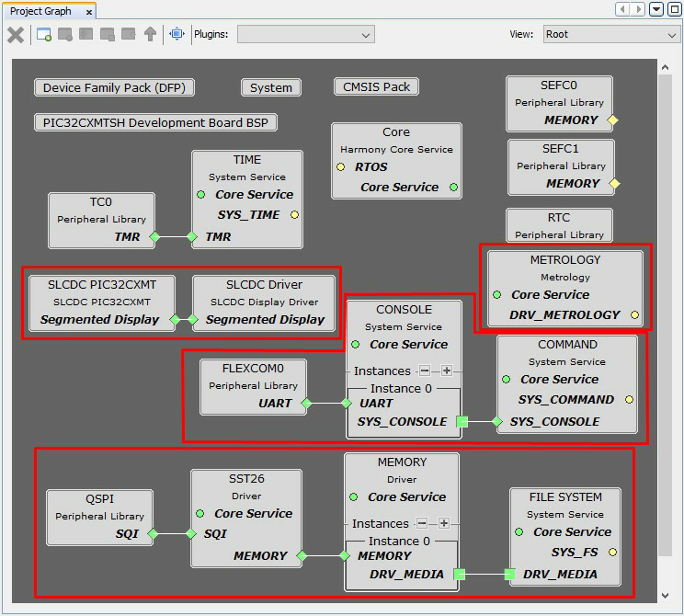Select the CMSIS Pack component
The image size is (684, 616).
pos(376,86)
